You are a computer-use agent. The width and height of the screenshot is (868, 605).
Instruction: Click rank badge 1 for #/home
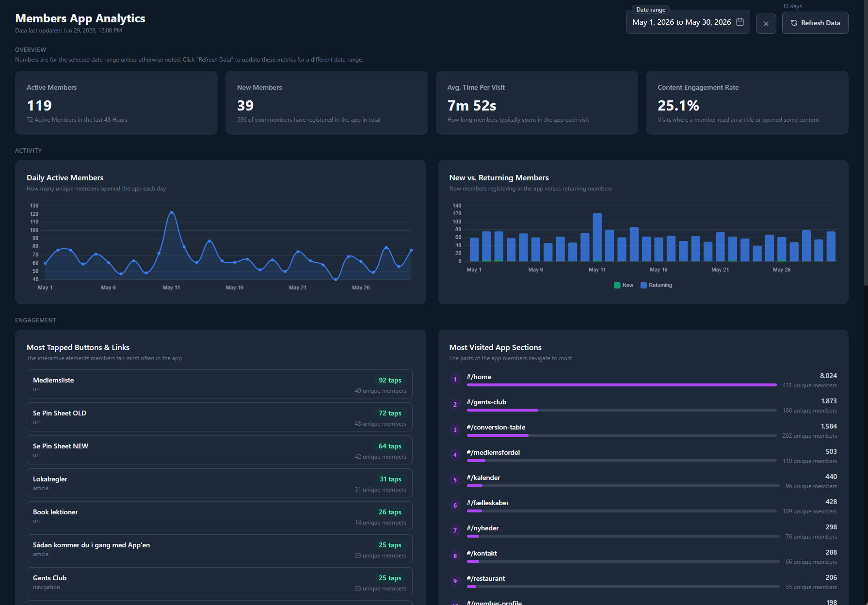tap(455, 380)
